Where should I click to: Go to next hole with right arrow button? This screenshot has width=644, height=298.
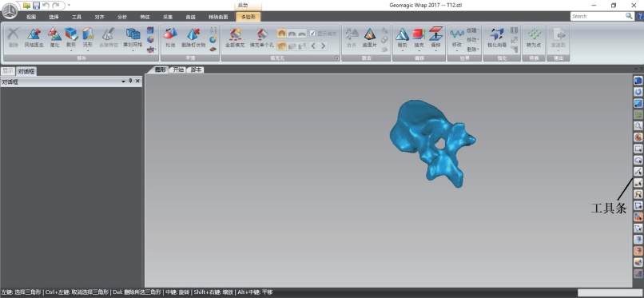(x=324, y=46)
